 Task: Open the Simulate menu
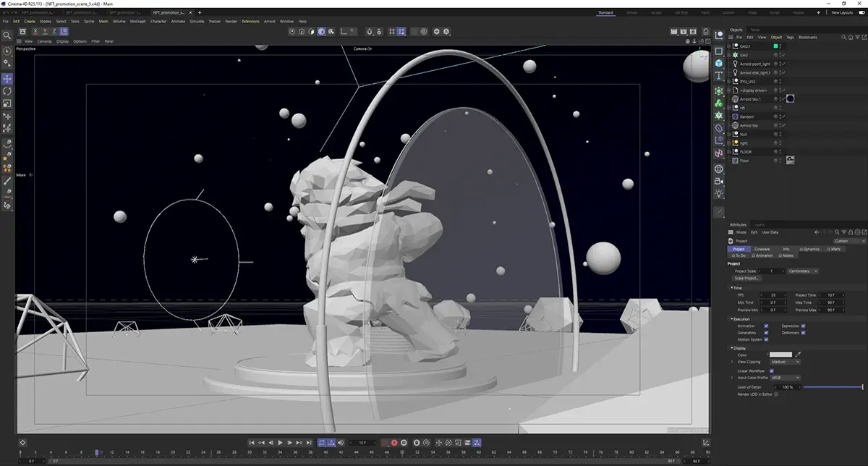click(x=197, y=21)
